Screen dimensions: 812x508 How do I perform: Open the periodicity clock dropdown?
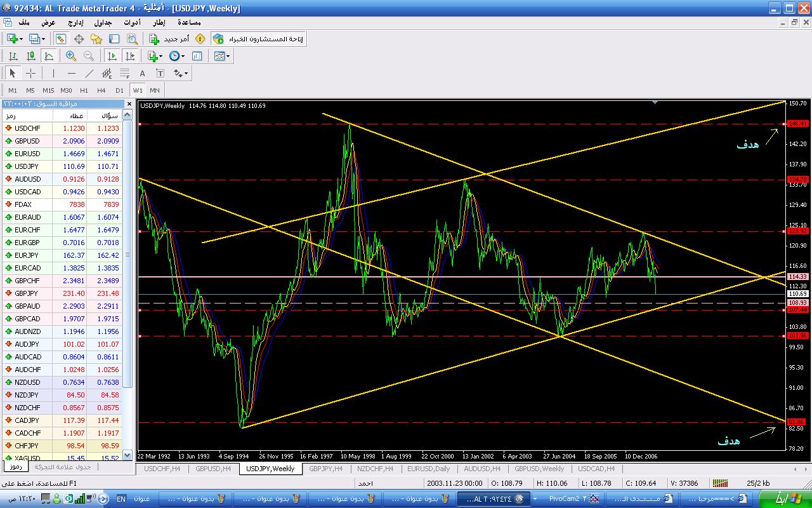pos(183,57)
